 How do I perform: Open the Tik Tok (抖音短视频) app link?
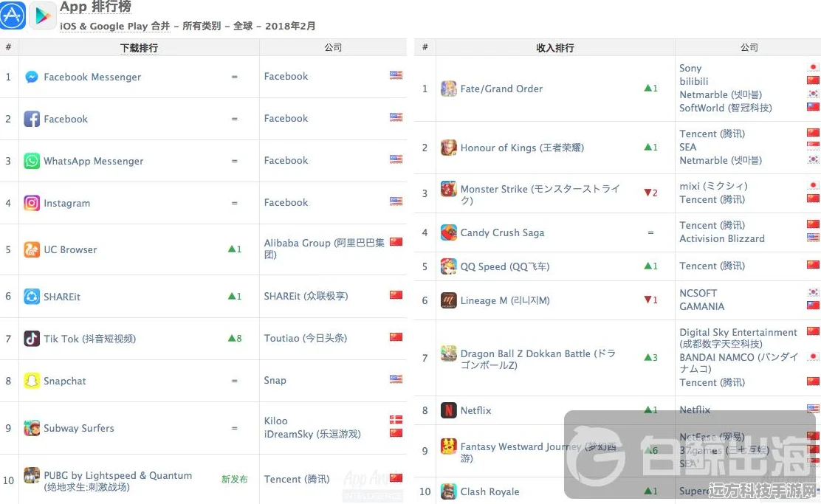(x=89, y=339)
